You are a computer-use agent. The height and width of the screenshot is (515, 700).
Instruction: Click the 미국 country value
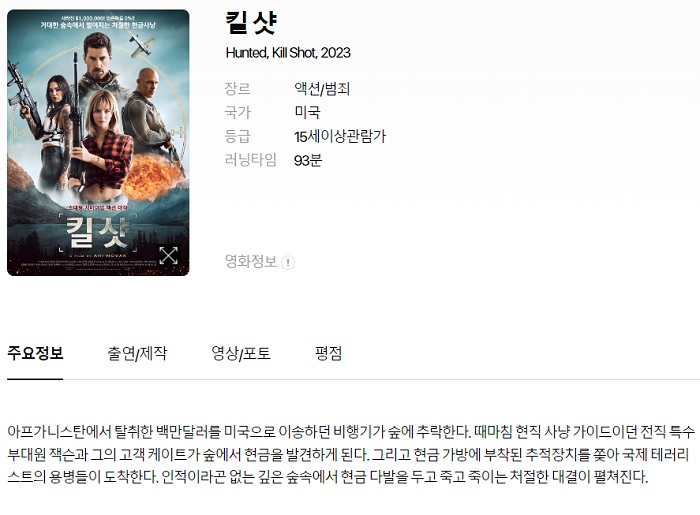(x=307, y=112)
